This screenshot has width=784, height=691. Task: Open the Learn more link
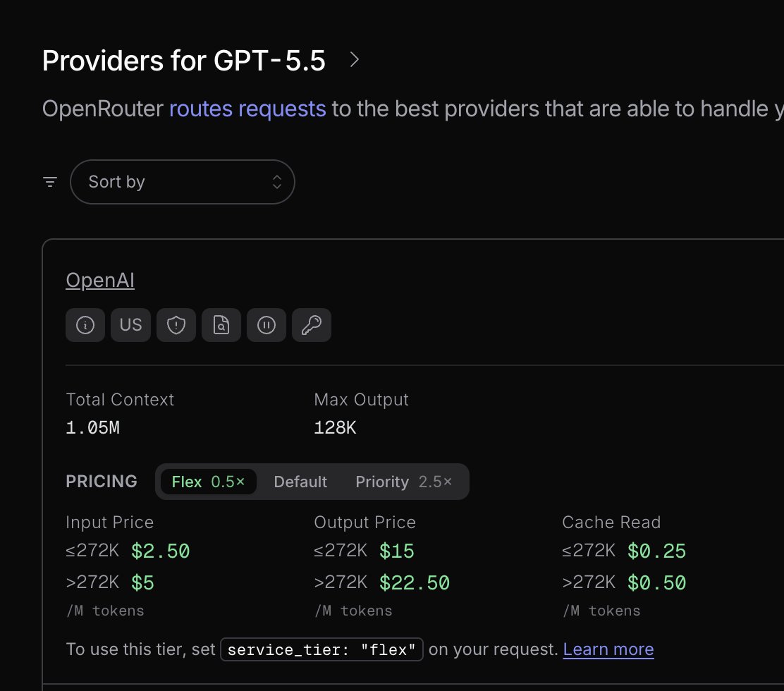(x=608, y=649)
